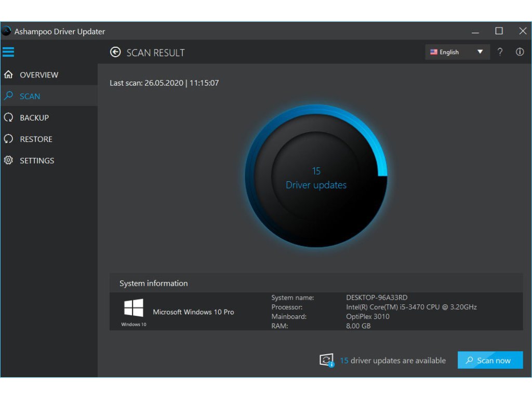
Task: Click the Restore circular arrow icon
Action: (x=8, y=139)
